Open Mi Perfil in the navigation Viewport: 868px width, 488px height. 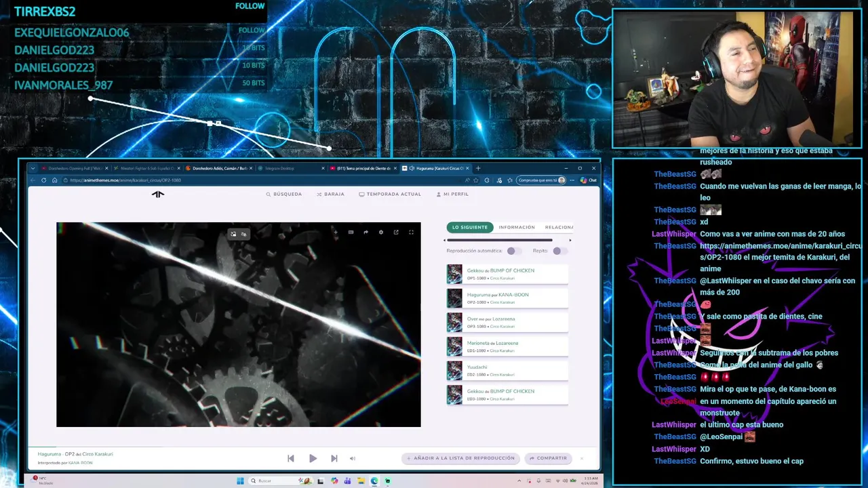click(452, 195)
